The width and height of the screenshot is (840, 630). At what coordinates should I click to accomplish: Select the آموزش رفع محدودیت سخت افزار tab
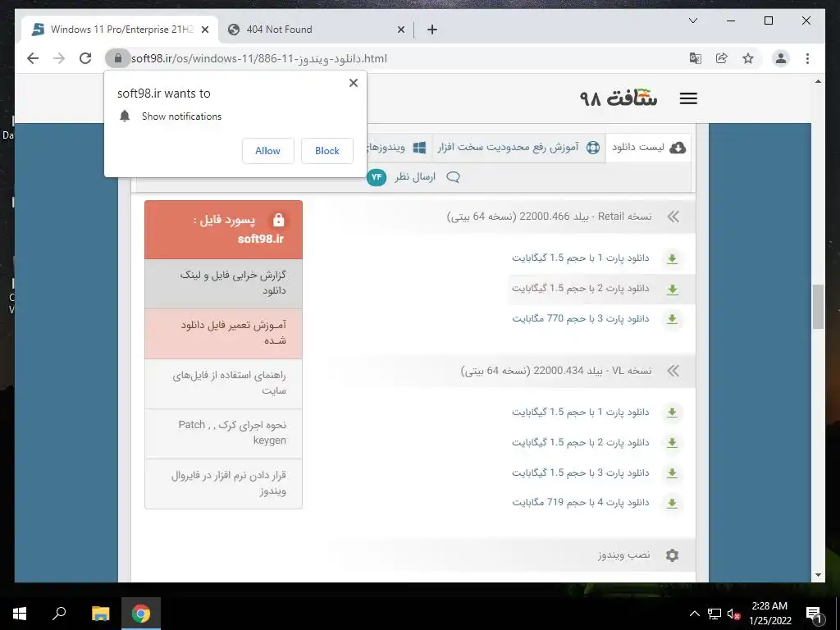(x=518, y=148)
